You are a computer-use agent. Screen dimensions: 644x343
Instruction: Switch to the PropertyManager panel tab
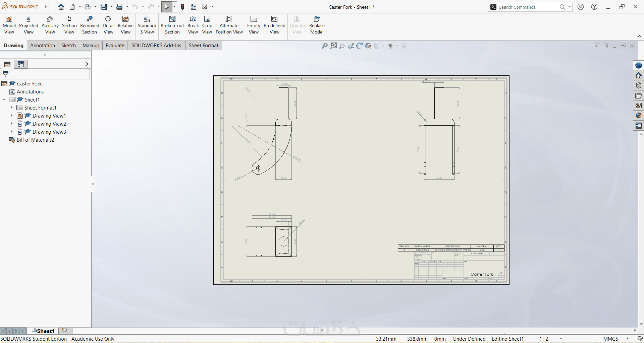click(x=21, y=64)
